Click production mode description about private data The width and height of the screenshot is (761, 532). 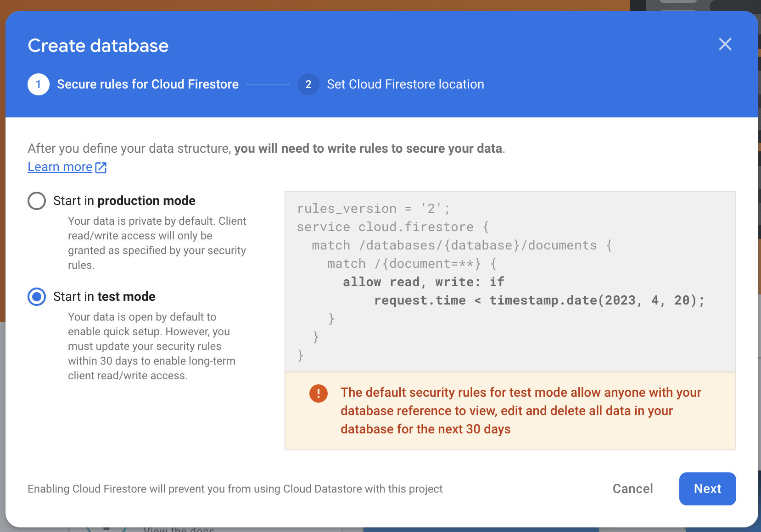tap(157, 243)
